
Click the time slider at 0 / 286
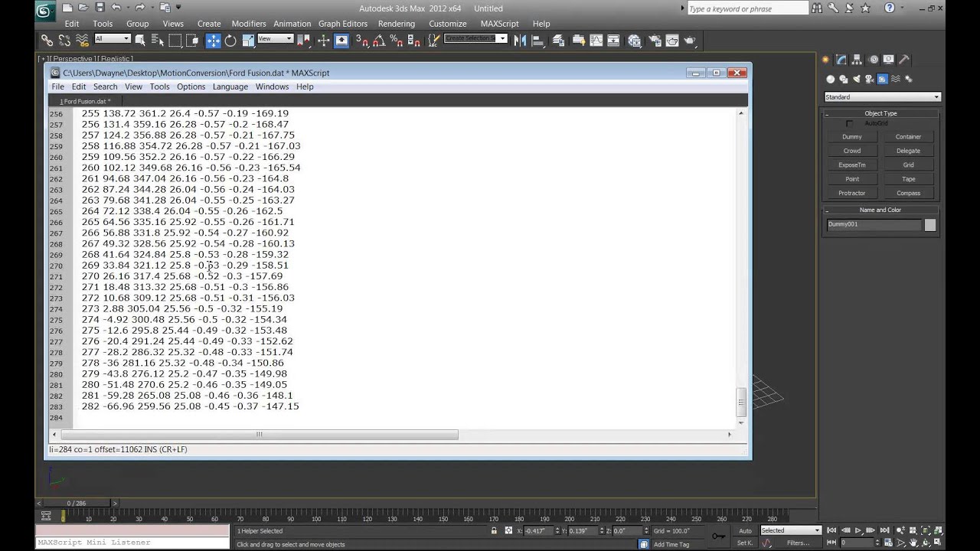77,503
